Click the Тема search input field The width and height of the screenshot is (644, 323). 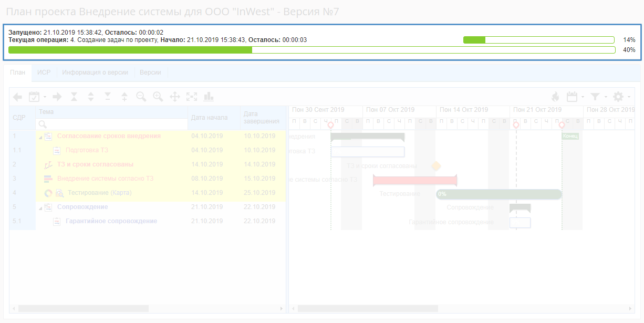112,124
